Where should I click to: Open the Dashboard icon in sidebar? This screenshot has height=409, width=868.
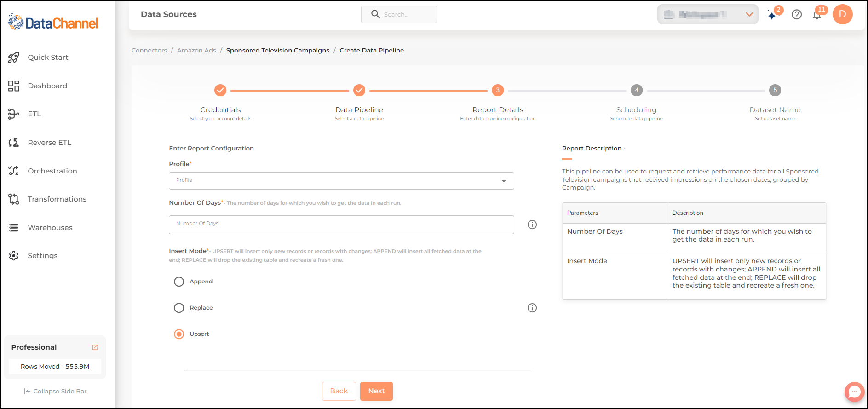[x=14, y=86]
